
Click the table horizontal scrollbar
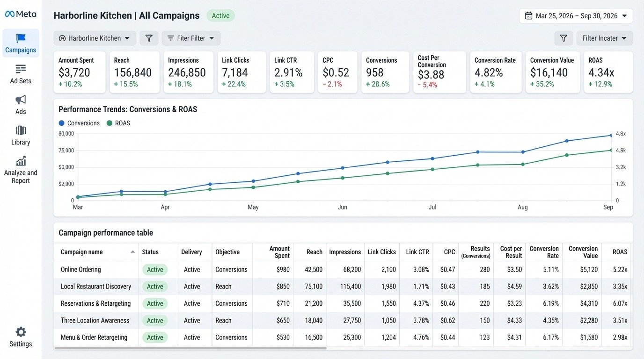tap(190, 348)
